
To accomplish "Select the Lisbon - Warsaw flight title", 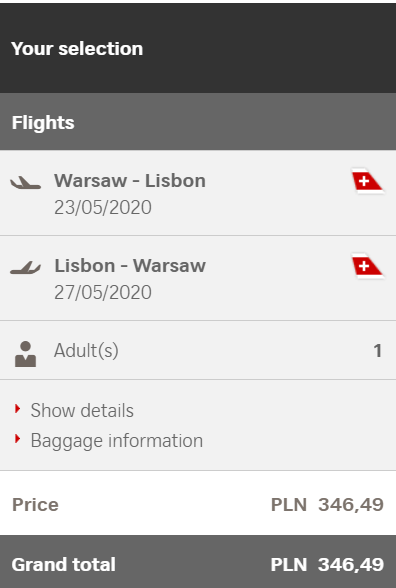I will click(130, 266).
